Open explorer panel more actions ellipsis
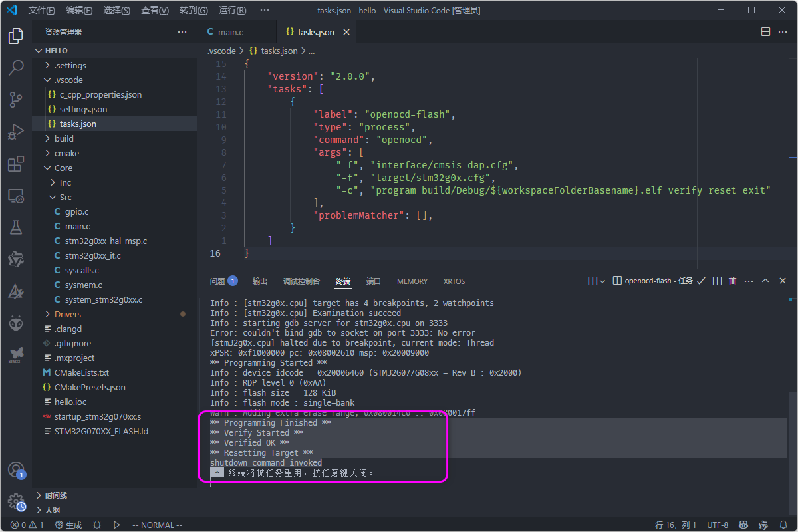 [182, 32]
